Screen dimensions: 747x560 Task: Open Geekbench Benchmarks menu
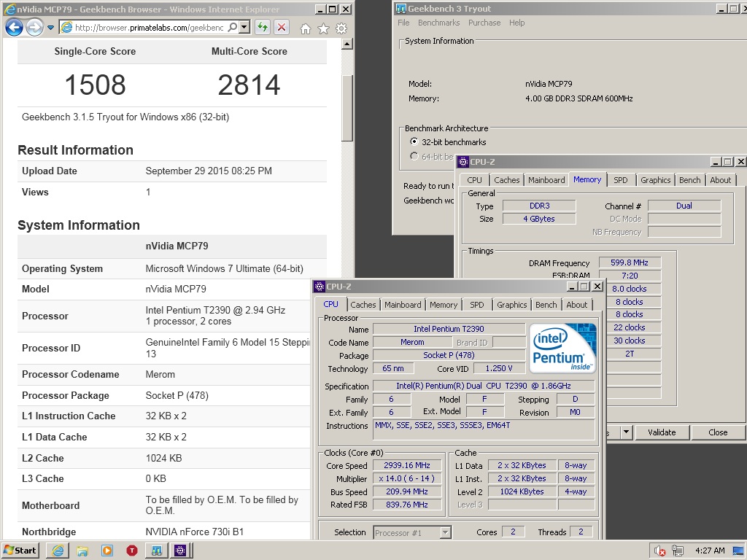click(438, 23)
